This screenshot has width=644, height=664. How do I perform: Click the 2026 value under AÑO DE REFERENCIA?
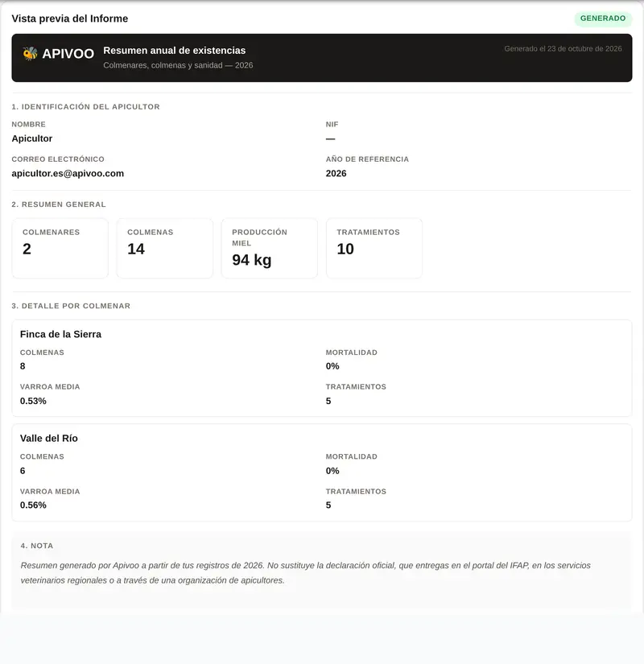tap(336, 173)
